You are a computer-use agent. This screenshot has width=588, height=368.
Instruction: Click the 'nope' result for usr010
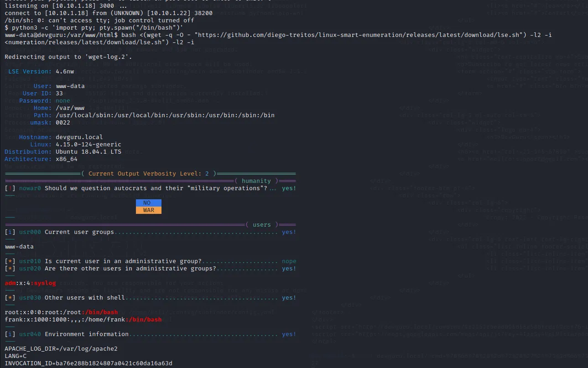click(x=289, y=261)
